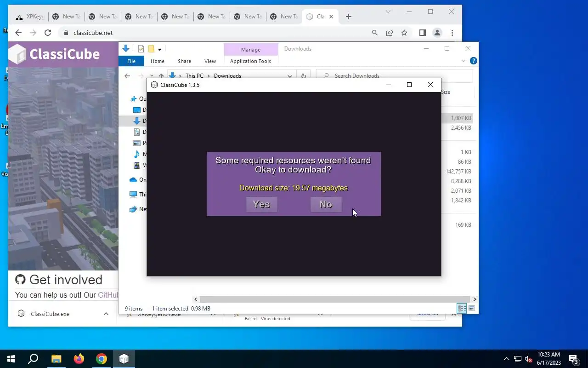Switch to the XPKeygen tab
The height and width of the screenshot is (368, 588).
[30, 17]
